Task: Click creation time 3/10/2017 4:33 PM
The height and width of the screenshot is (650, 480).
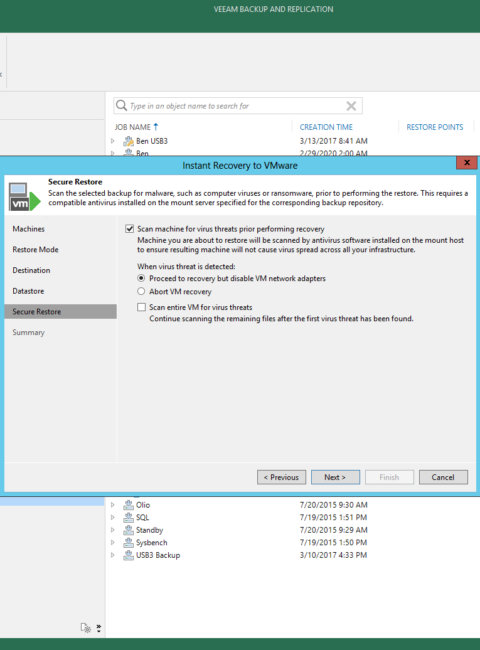Action: pos(333,555)
